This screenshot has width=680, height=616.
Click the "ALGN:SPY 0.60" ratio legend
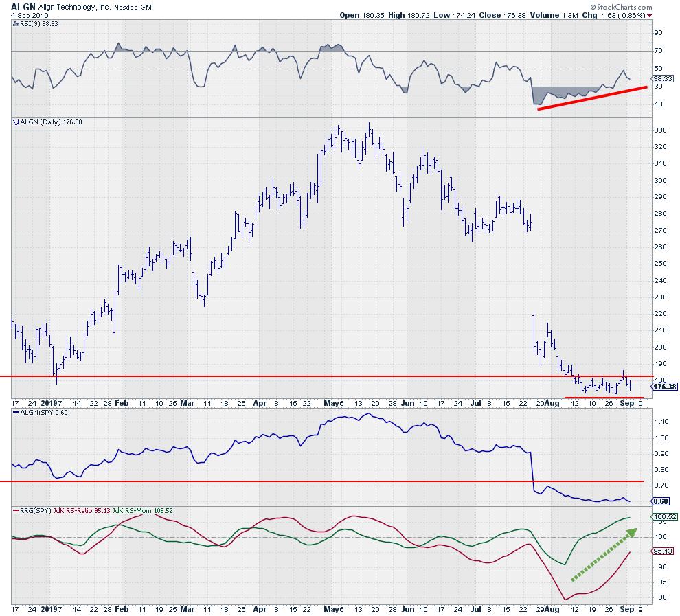(x=44, y=412)
